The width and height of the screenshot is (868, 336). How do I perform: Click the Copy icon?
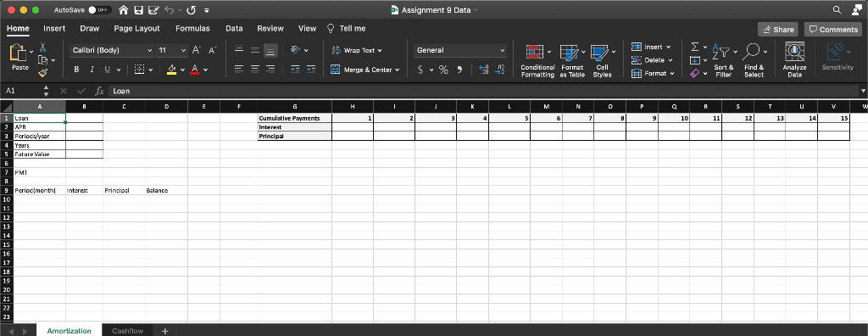(43, 60)
